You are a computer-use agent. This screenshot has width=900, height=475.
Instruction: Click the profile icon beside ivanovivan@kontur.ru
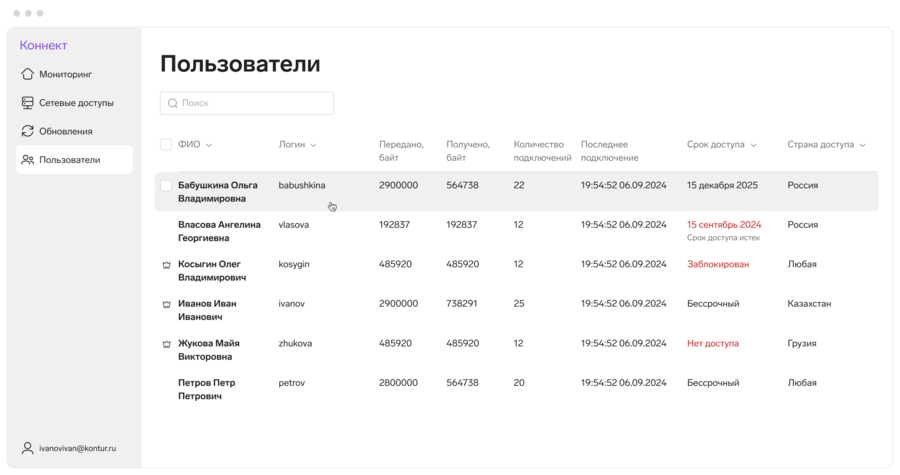(28, 448)
